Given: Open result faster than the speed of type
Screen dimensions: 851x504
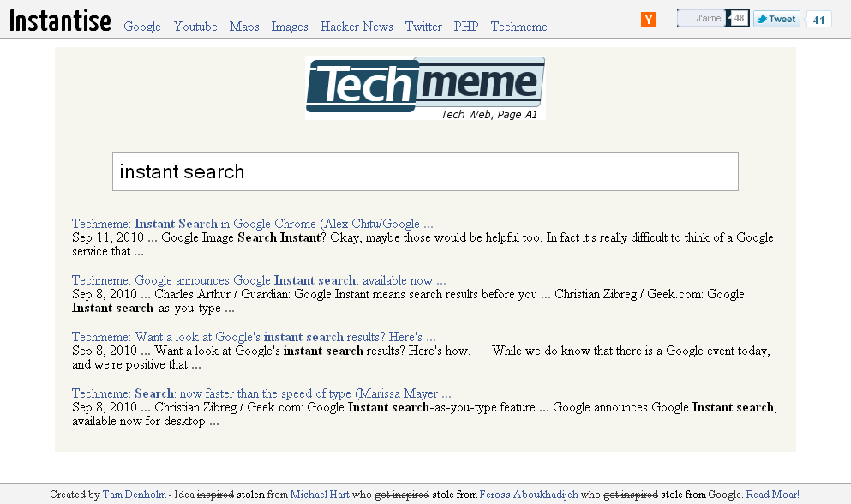Looking at the screenshot, I should coord(261,393).
